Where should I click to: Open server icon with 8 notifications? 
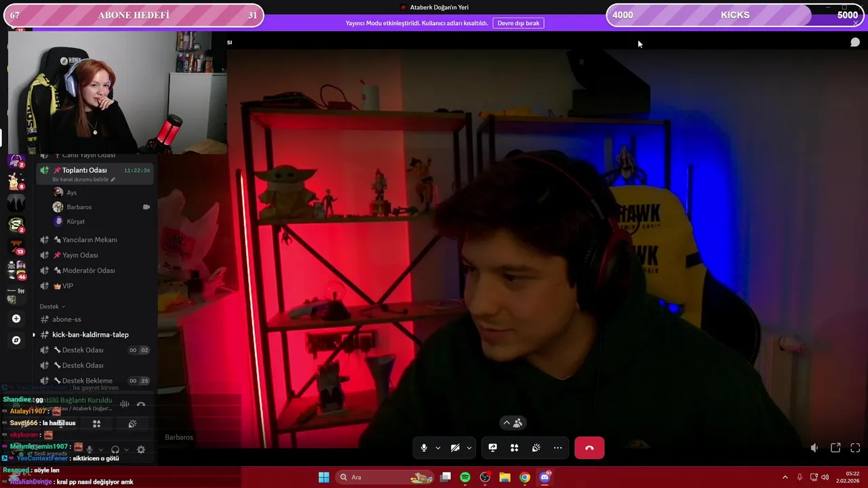(15, 181)
